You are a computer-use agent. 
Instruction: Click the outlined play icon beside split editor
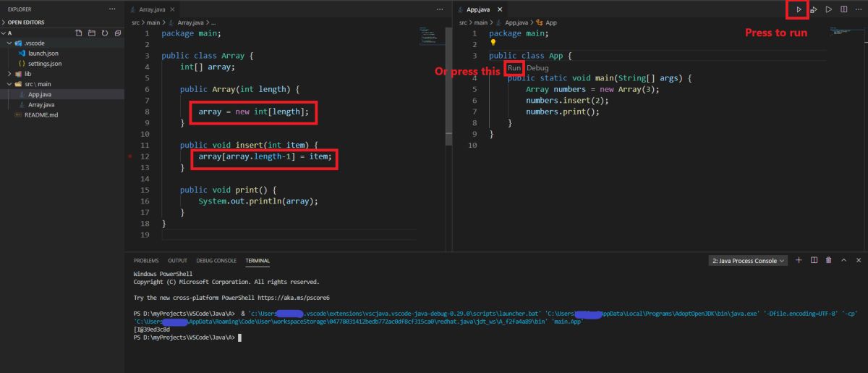pos(829,9)
